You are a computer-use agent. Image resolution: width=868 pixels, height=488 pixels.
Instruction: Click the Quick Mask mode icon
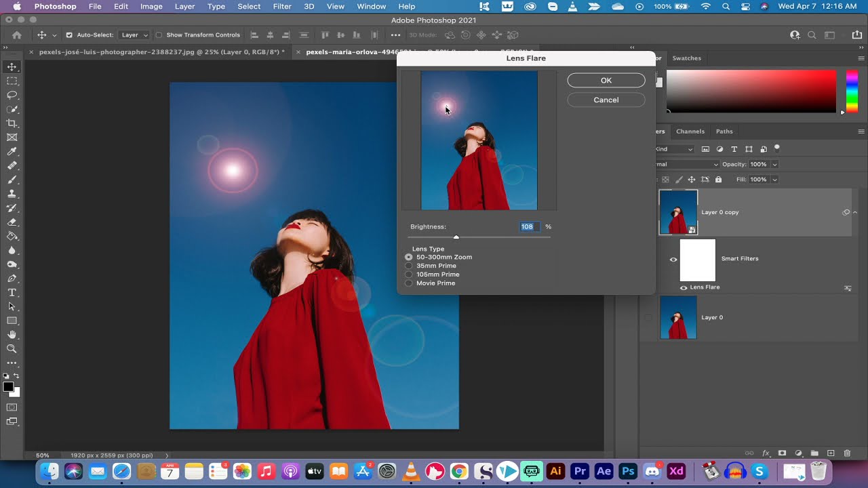pos(12,407)
